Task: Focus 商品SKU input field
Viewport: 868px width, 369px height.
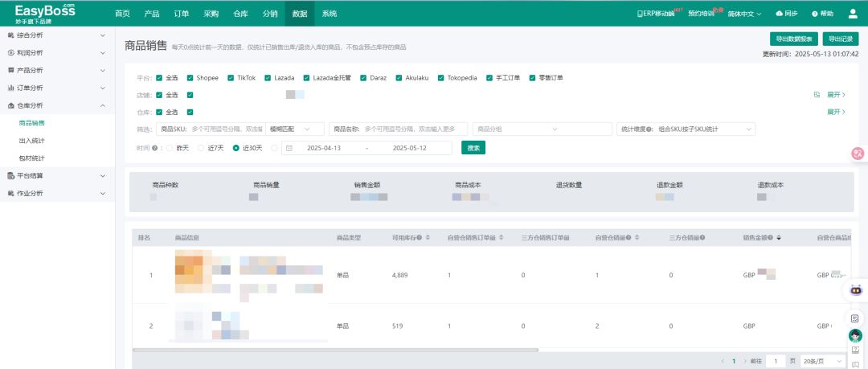Action: (x=211, y=129)
